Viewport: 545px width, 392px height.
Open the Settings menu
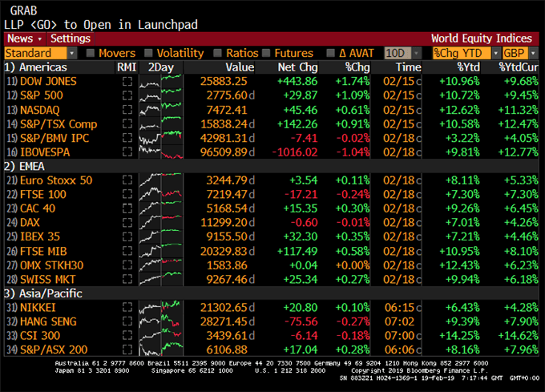tap(71, 38)
